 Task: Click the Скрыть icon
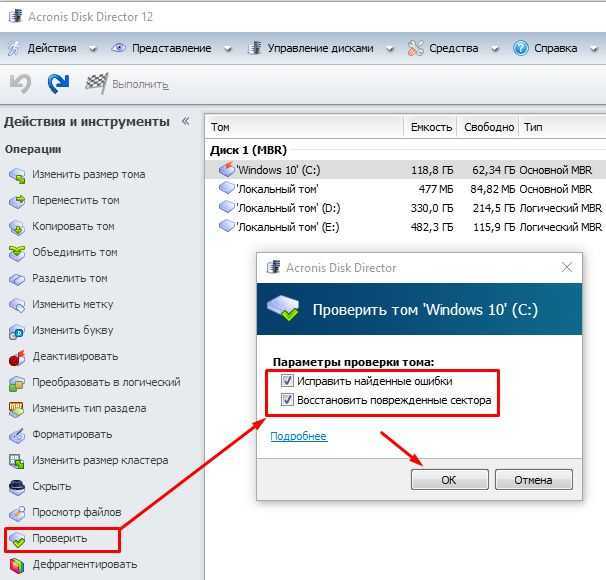[x=17, y=487]
